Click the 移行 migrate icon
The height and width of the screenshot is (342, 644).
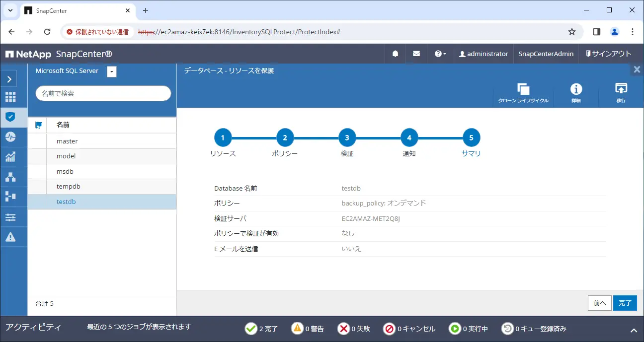(621, 93)
